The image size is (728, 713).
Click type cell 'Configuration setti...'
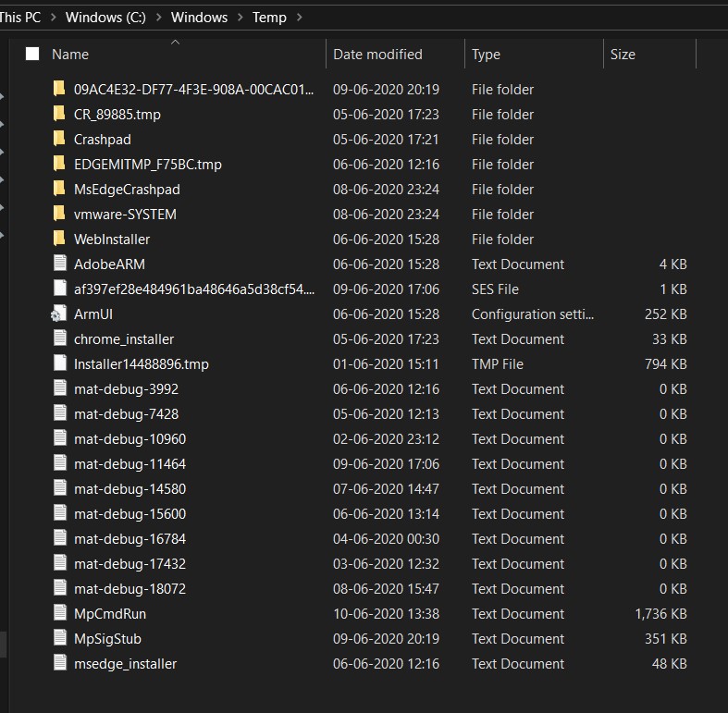pos(533,314)
